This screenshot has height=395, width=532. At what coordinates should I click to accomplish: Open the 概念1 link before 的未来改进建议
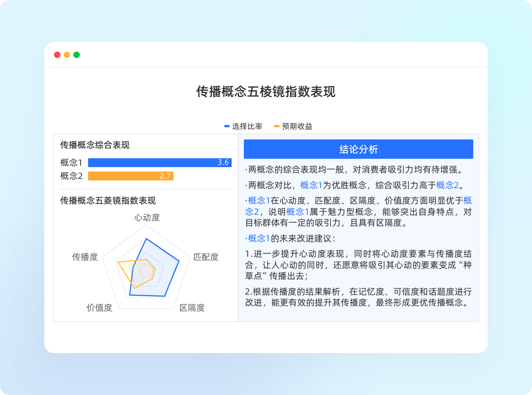coord(259,239)
